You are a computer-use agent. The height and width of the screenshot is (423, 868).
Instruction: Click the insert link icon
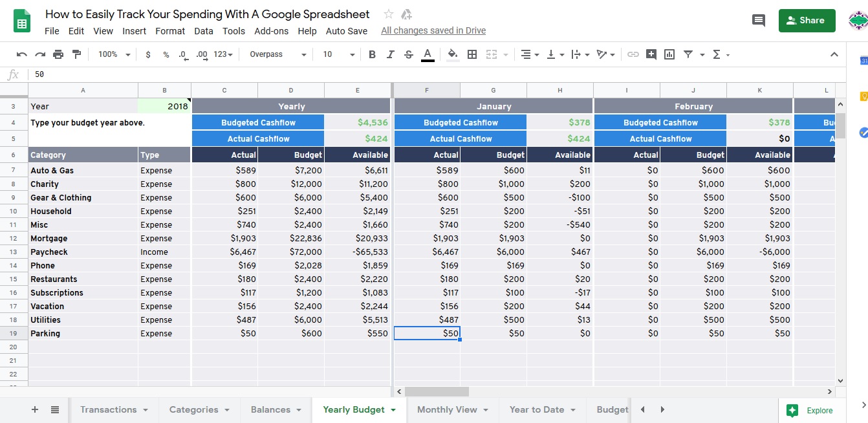pyautogui.click(x=633, y=54)
